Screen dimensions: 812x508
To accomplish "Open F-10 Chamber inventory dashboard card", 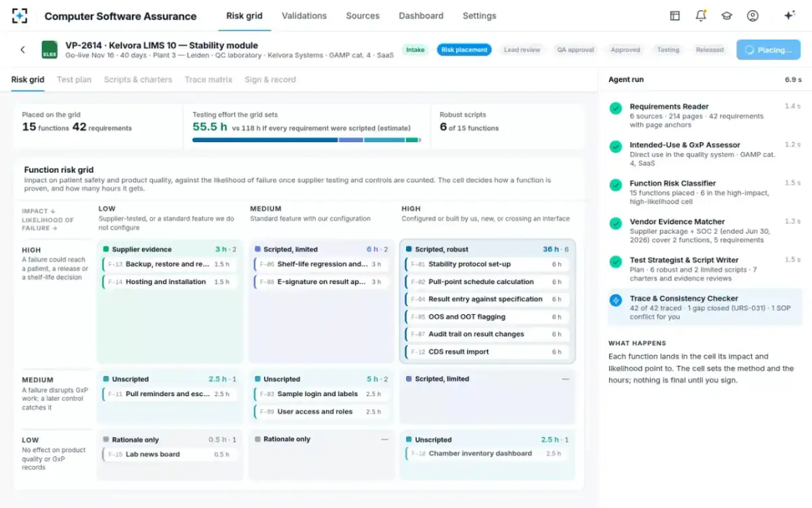I will click(x=487, y=453).
